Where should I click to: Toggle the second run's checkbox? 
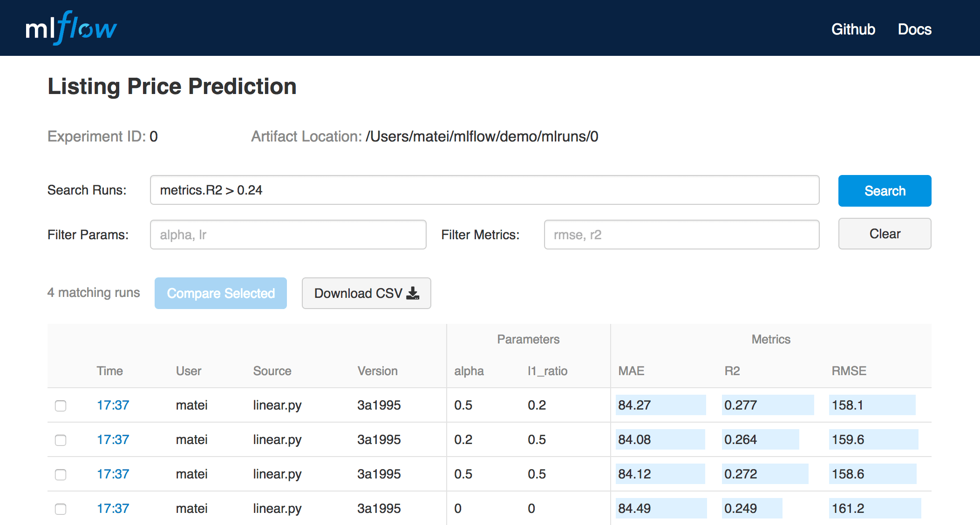(x=60, y=441)
